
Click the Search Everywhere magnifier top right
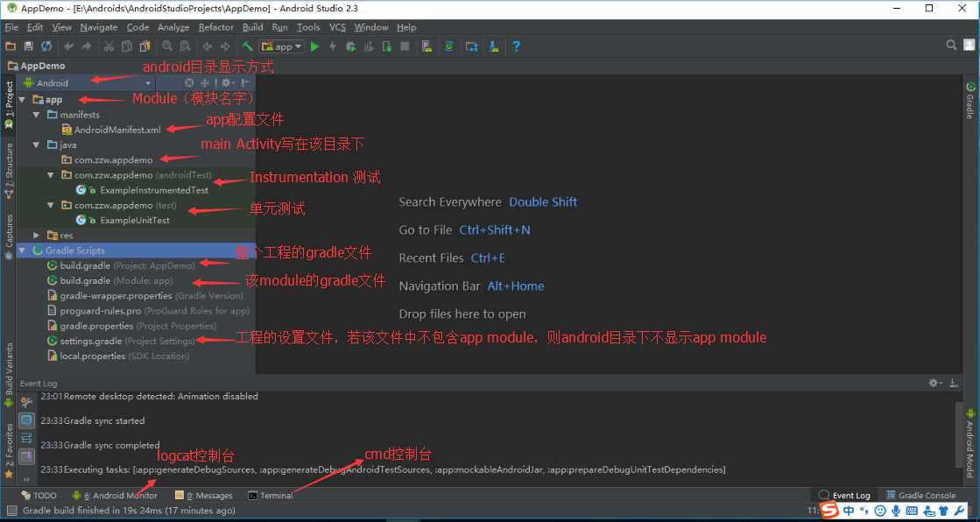point(951,45)
